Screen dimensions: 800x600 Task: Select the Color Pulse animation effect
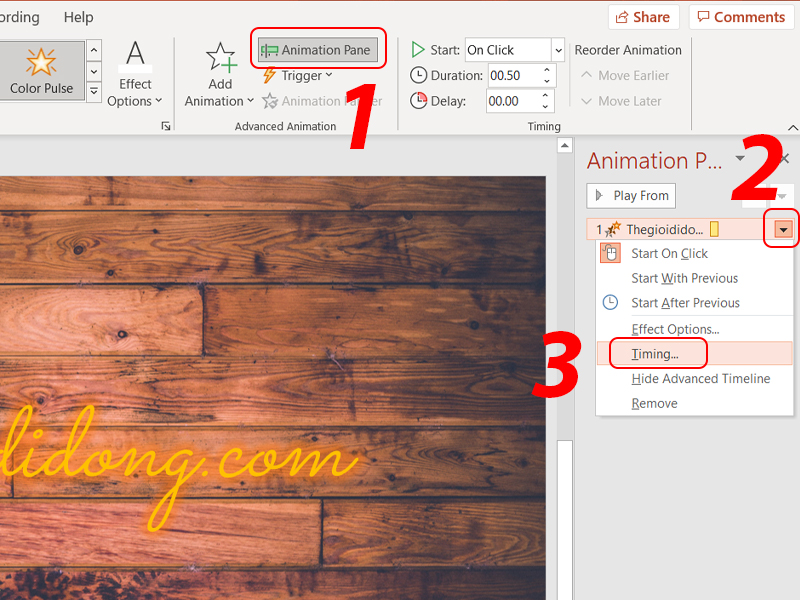coord(41,71)
